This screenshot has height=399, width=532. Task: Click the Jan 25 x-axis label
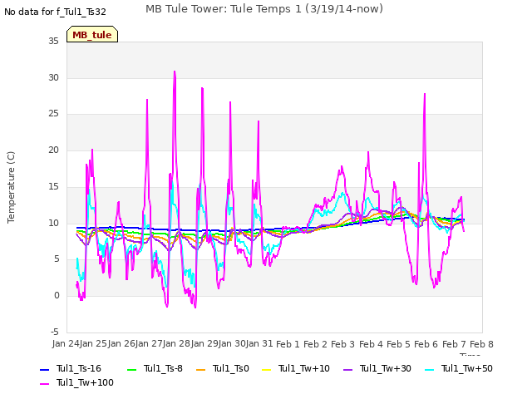point(93,343)
